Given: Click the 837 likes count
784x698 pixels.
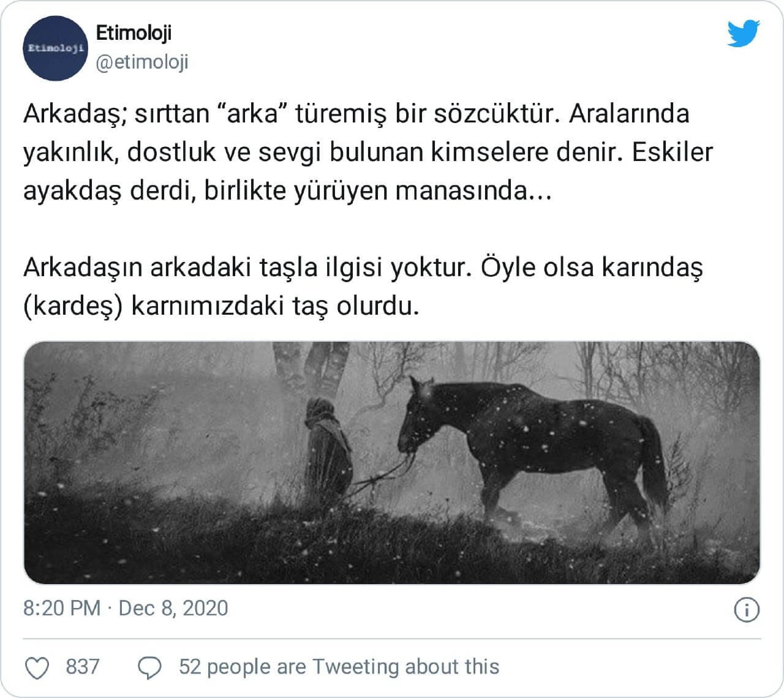Looking at the screenshot, I should tap(83, 667).
